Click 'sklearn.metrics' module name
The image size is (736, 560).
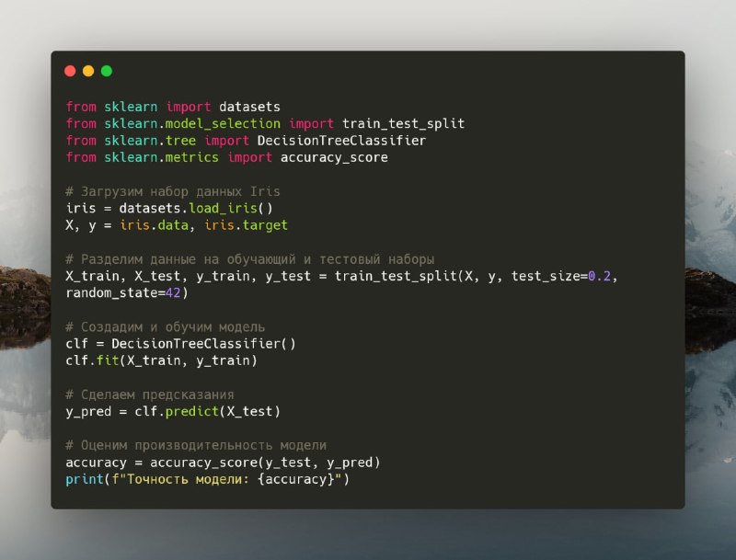coord(162,157)
